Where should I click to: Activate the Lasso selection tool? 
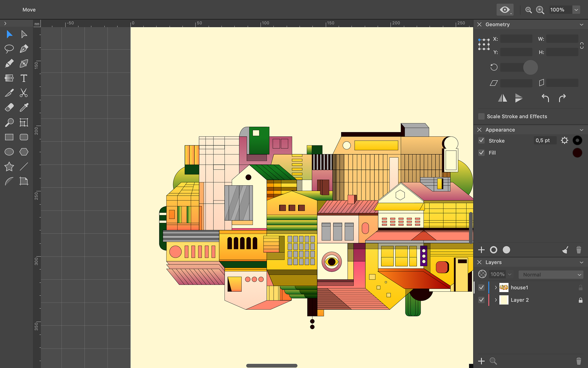coord(9,49)
